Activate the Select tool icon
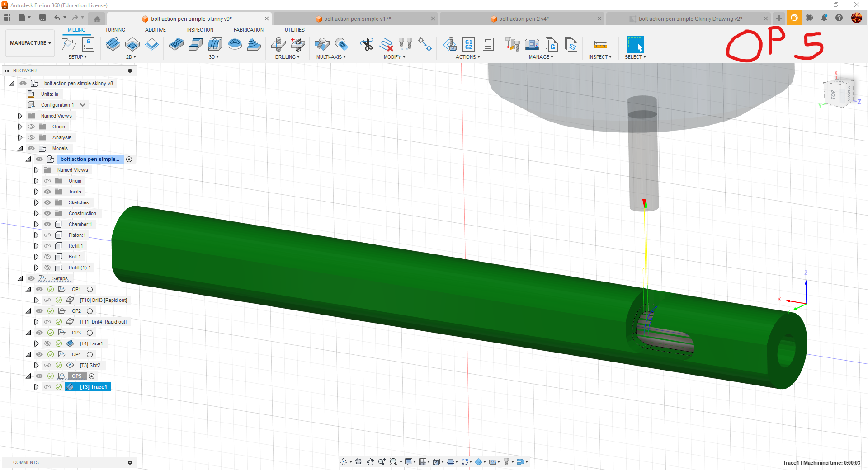Screen dimensions: 868x470 [x=635, y=44]
